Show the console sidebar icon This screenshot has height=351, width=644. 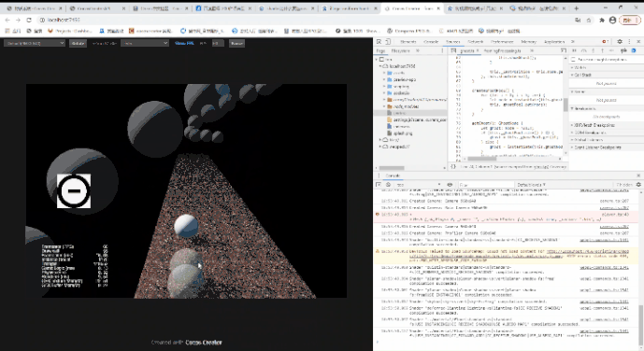(379, 185)
